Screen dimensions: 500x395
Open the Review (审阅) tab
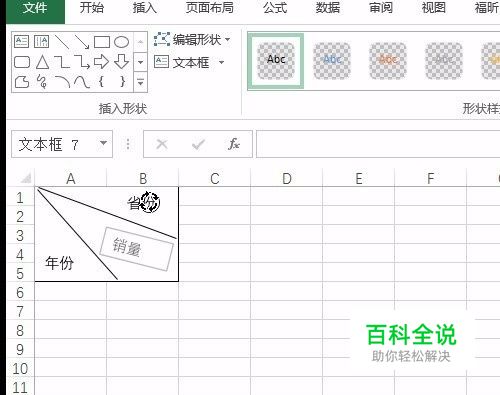pos(381,8)
